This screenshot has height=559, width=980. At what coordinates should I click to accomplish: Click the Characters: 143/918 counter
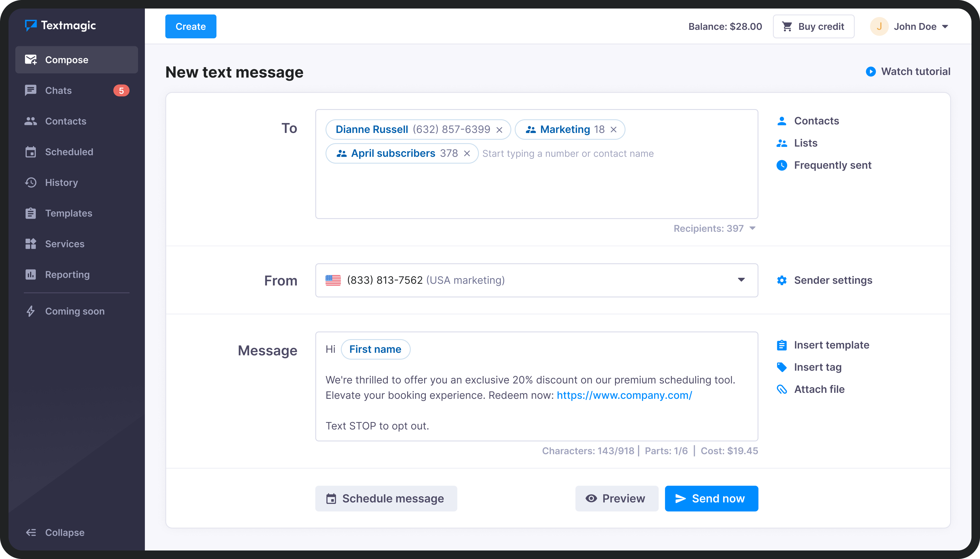[588, 451]
